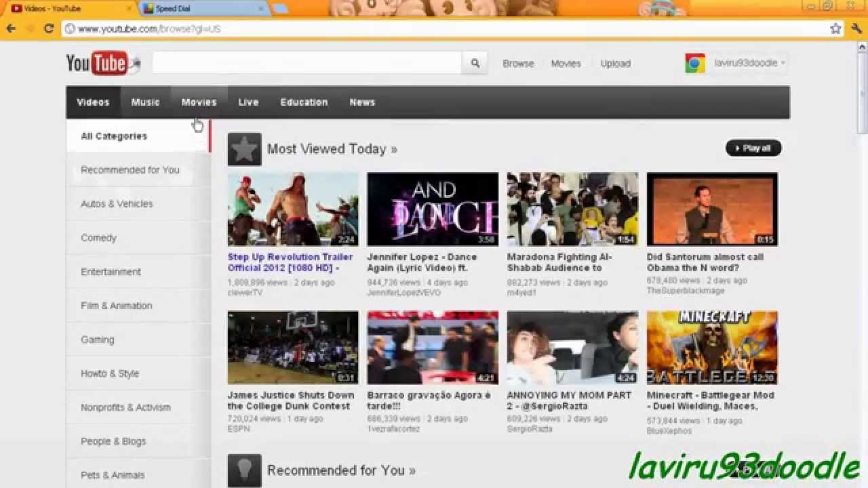Click the Recommended for You lightbulb icon
The width and height of the screenshot is (868, 488).
244,470
